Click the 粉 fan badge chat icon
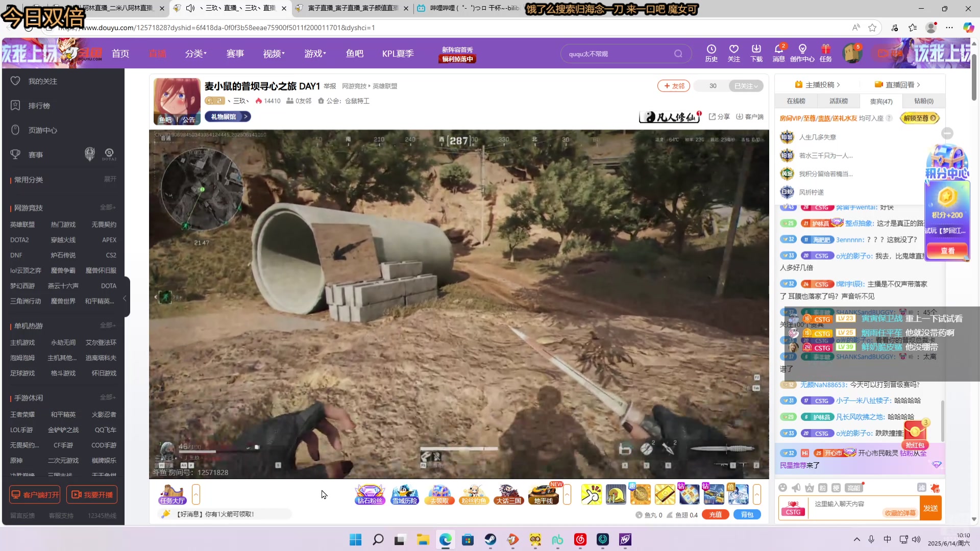This screenshot has height=551, width=980. (x=822, y=488)
